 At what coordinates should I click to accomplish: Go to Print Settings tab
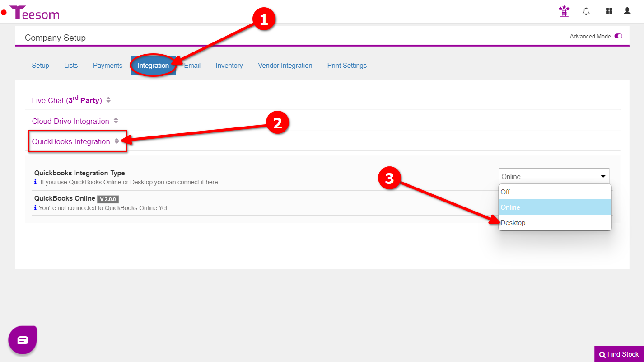[x=347, y=66]
